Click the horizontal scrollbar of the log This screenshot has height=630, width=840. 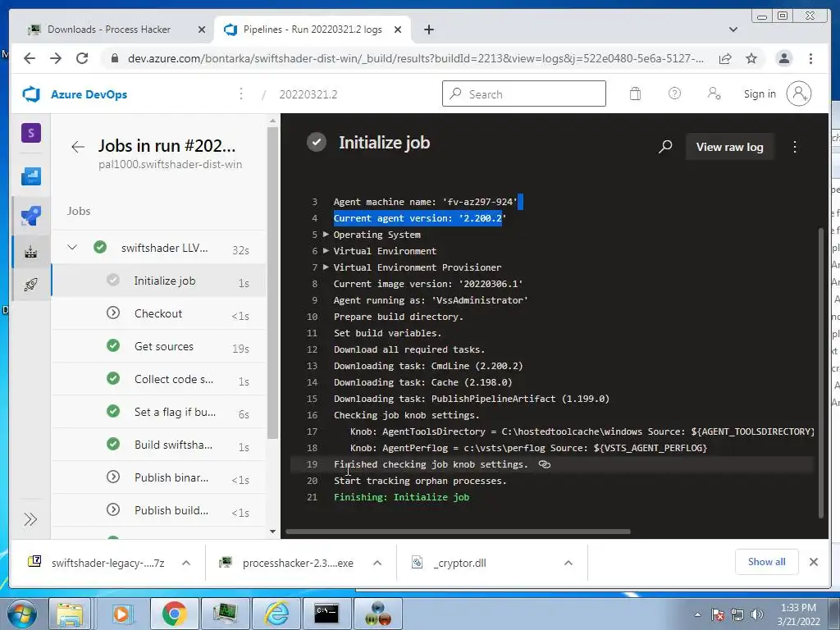click(458, 532)
